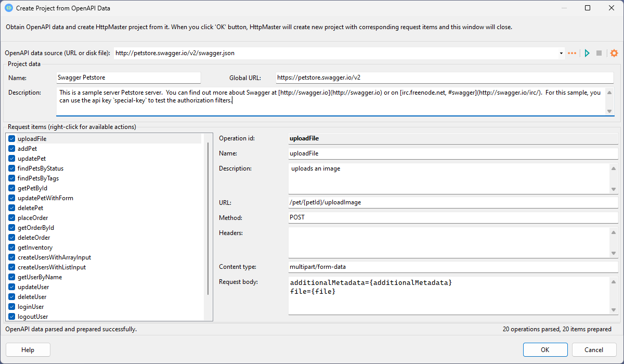Click the request URL field
Image resolution: width=624 pixels, height=364 pixels.
(453, 202)
